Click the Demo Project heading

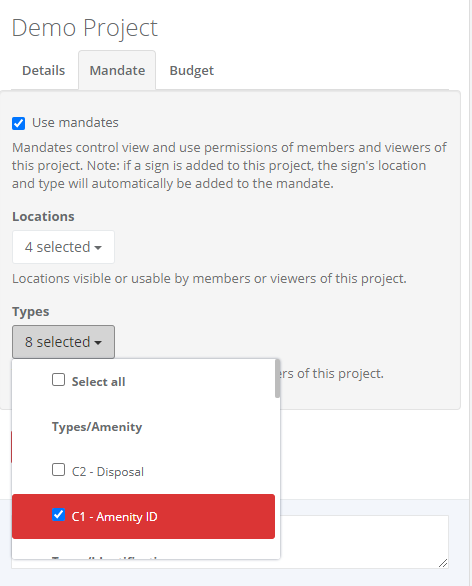click(x=84, y=28)
